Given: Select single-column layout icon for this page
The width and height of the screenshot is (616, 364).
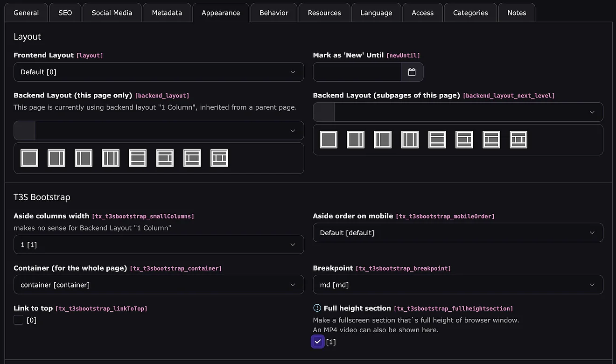Looking at the screenshot, I should tap(29, 158).
